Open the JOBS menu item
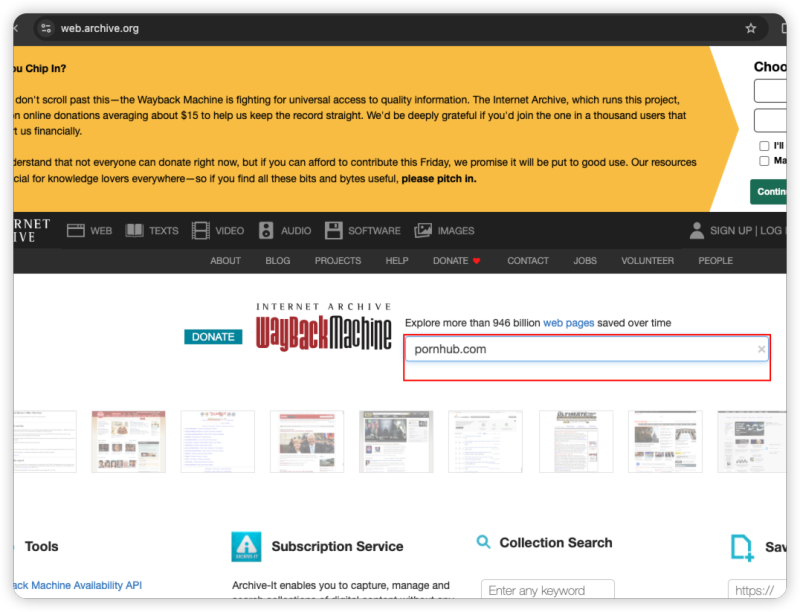 point(585,261)
